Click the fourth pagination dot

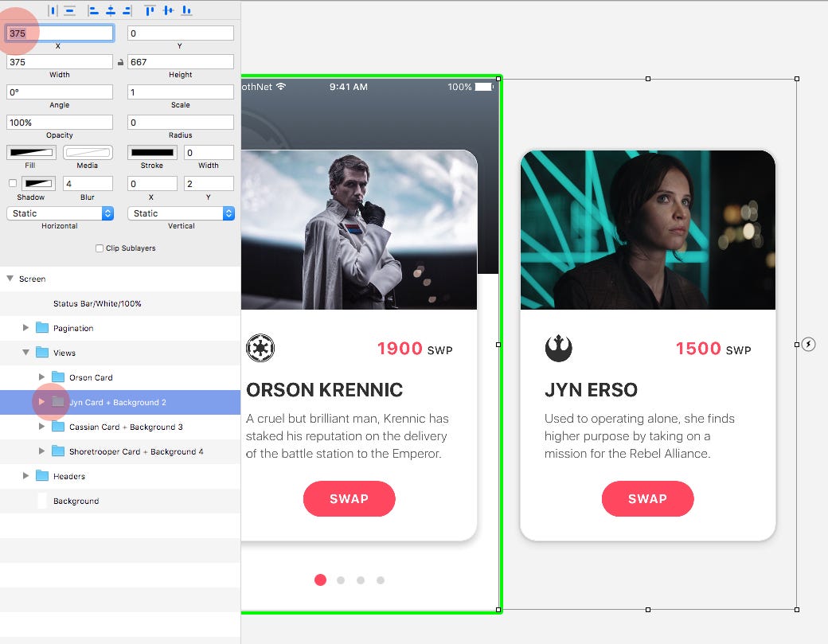point(381,580)
